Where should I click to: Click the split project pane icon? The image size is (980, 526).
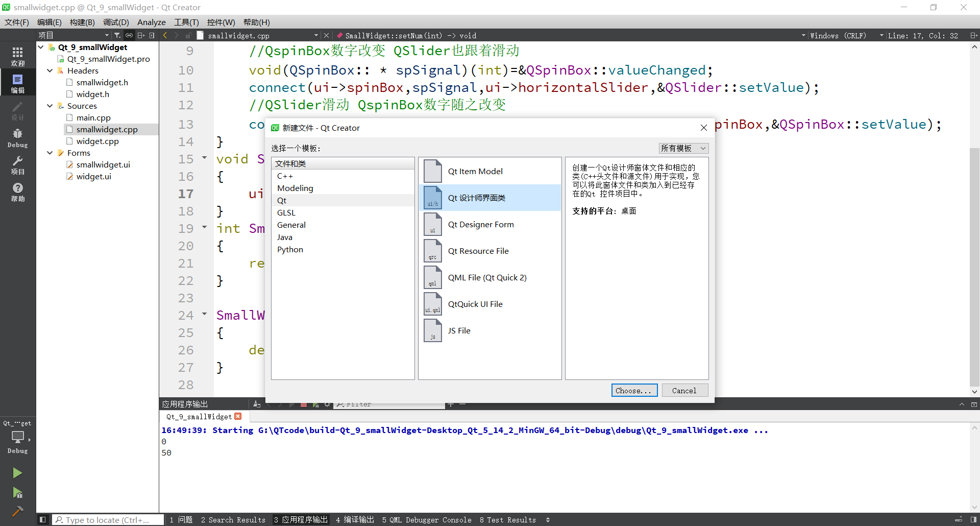point(141,35)
